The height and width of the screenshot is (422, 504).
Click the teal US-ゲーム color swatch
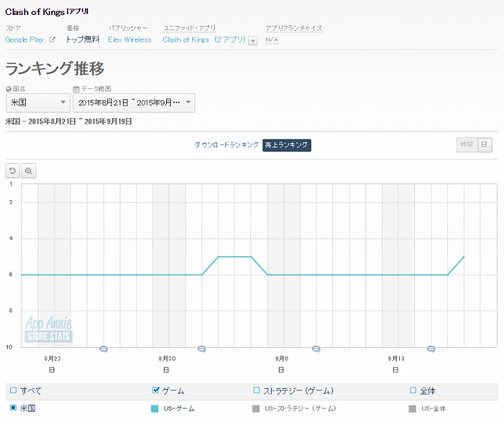pos(154,409)
